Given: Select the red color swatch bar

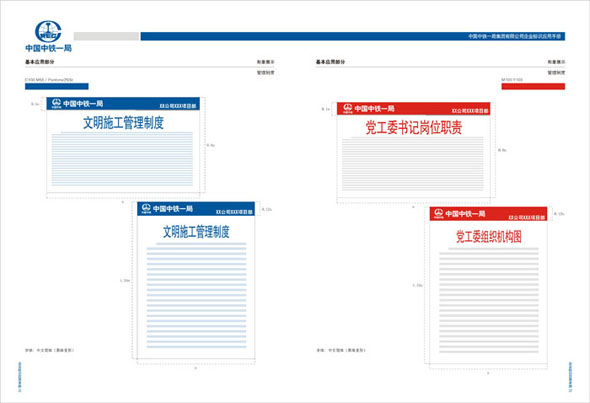Looking at the screenshot, I should pos(533,87).
